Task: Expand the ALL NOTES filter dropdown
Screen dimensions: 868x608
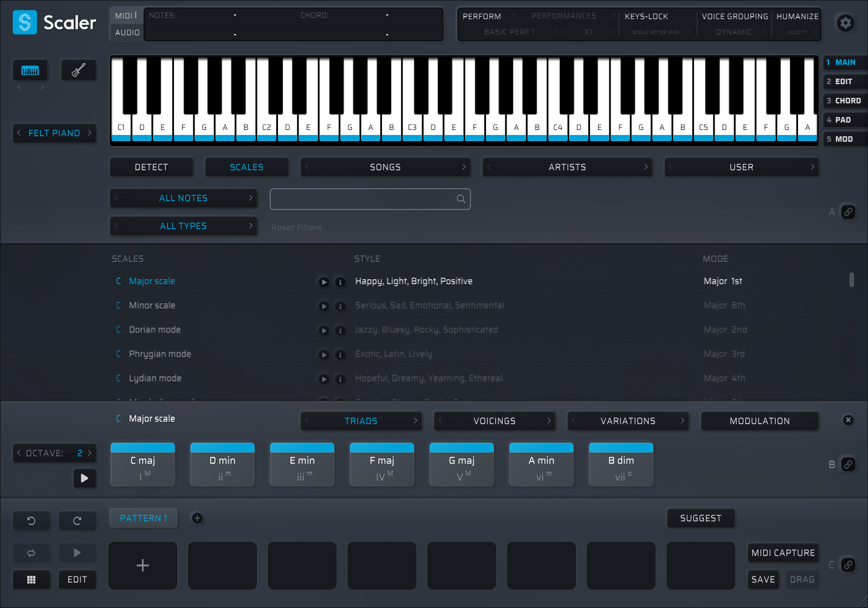Action: tap(183, 198)
